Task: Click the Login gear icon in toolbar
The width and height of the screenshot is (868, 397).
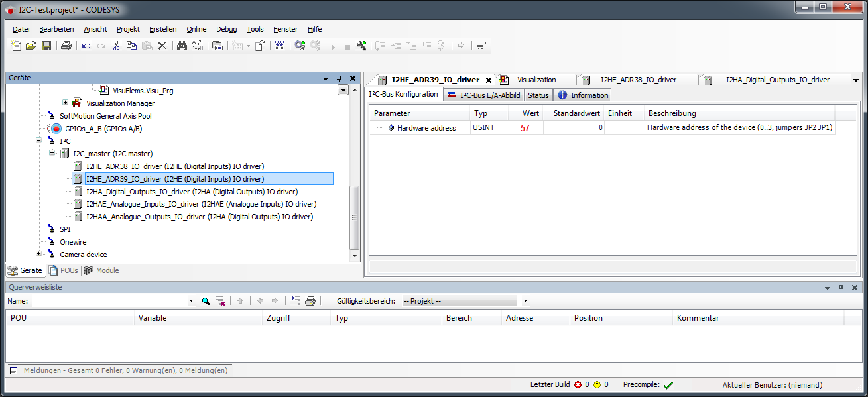Action: [300, 46]
